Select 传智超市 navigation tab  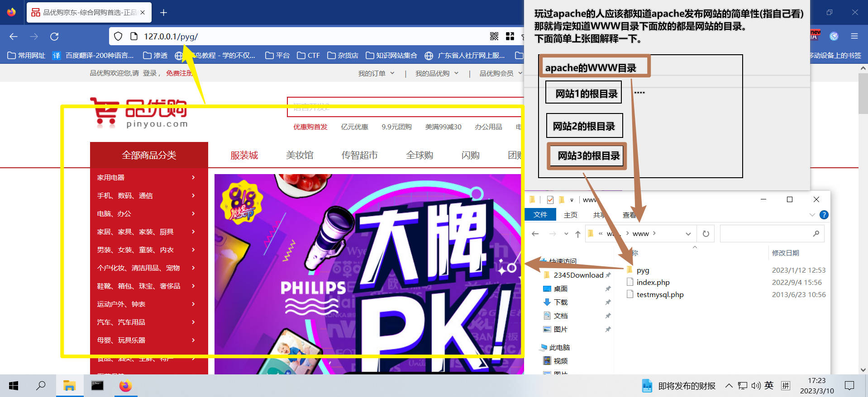[x=359, y=155]
